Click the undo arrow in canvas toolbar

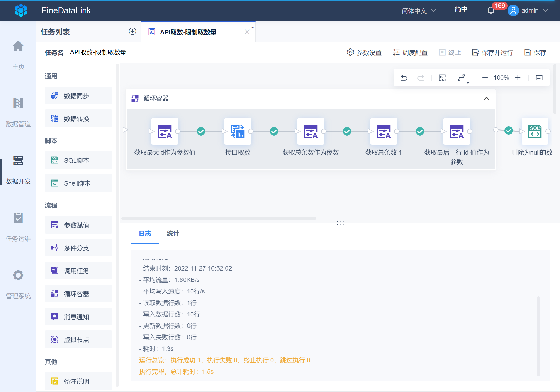[404, 78]
